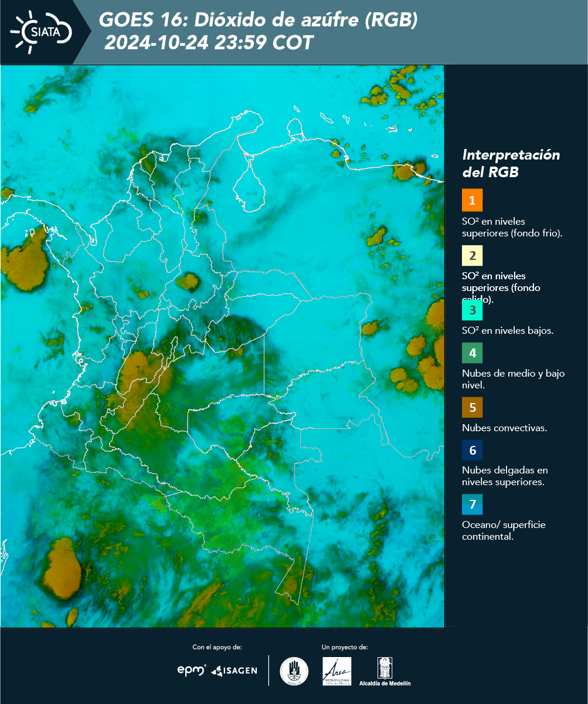Select dark blue legend swatch number 6
Viewport: 588px width, 704px height.
(x=473, y=451)
